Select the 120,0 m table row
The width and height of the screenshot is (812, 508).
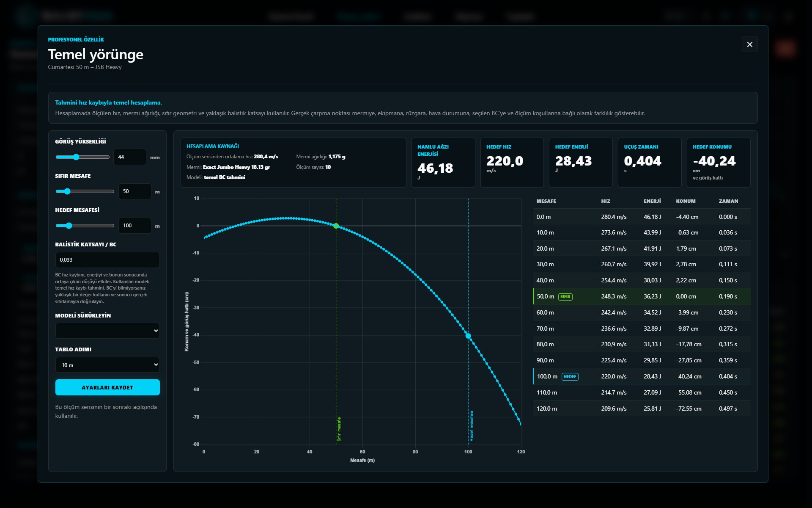tap(642, 409)
